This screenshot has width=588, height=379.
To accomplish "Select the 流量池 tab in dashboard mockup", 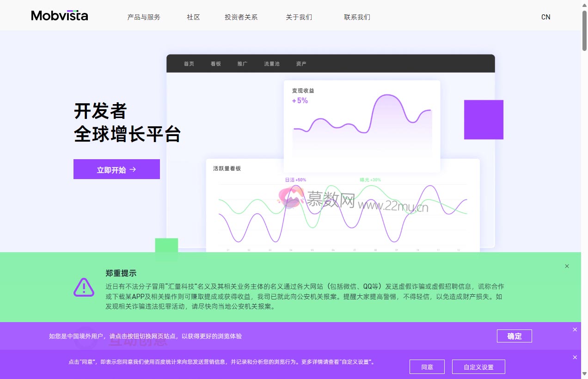I will tap(271, 64).
